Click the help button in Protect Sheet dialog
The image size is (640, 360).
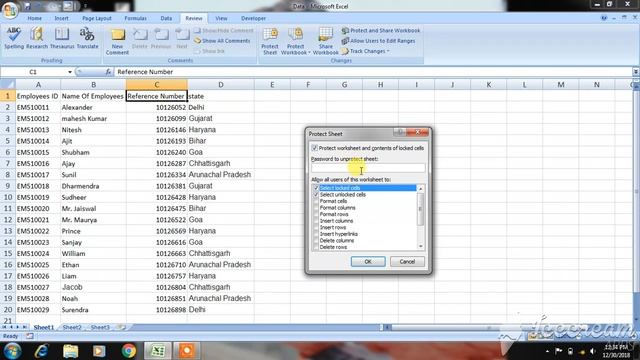[400, 133]
